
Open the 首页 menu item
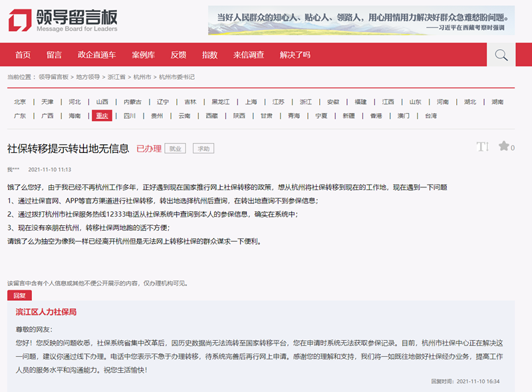pyautogui.click(x=23, y=55)
